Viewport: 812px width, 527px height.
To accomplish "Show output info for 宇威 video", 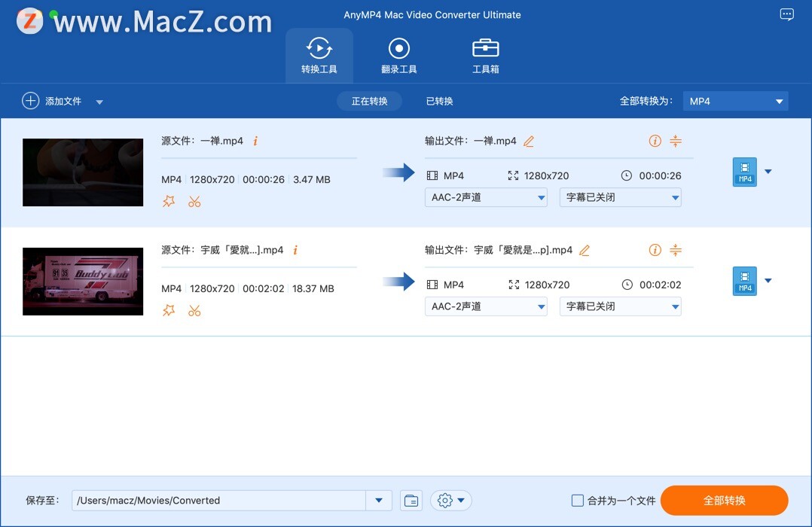I will (655, 250).
